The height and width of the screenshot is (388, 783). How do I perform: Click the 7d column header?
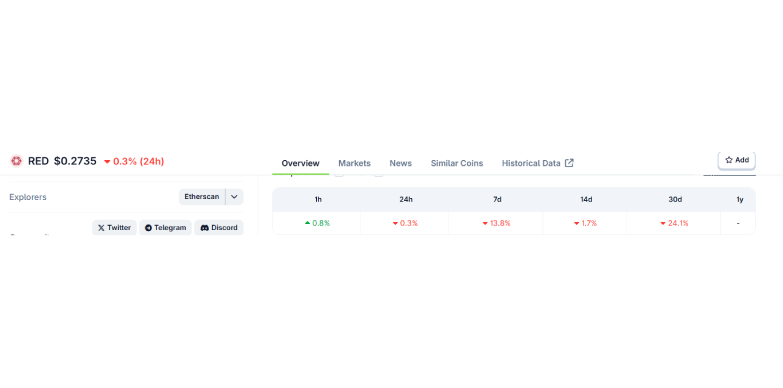(x=497, y=199)
